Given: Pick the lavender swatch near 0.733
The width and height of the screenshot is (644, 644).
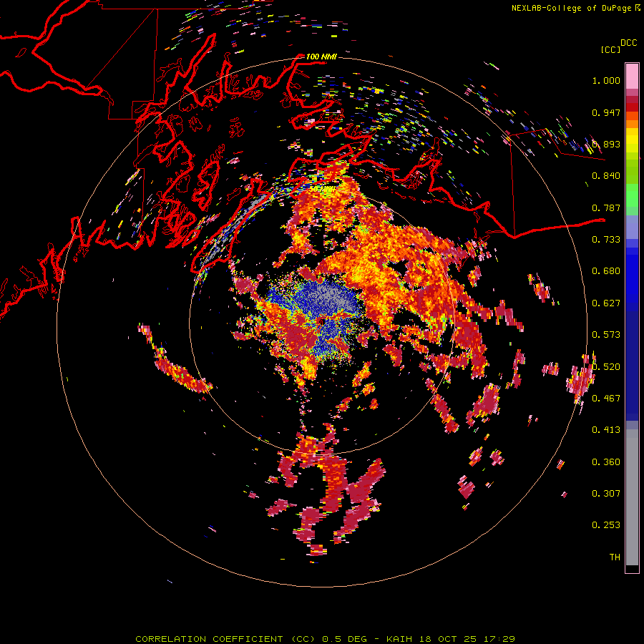Looking at the screenshot, I should tap(632, 227).
